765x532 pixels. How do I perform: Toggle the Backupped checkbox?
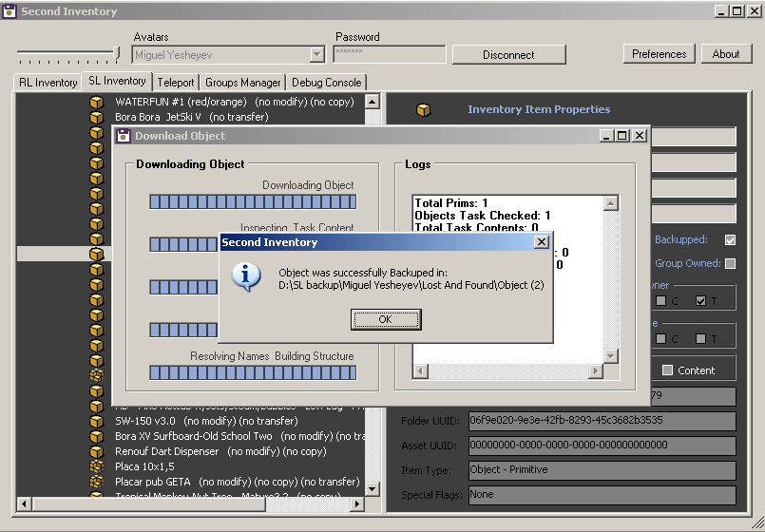(x=730, y=240)
